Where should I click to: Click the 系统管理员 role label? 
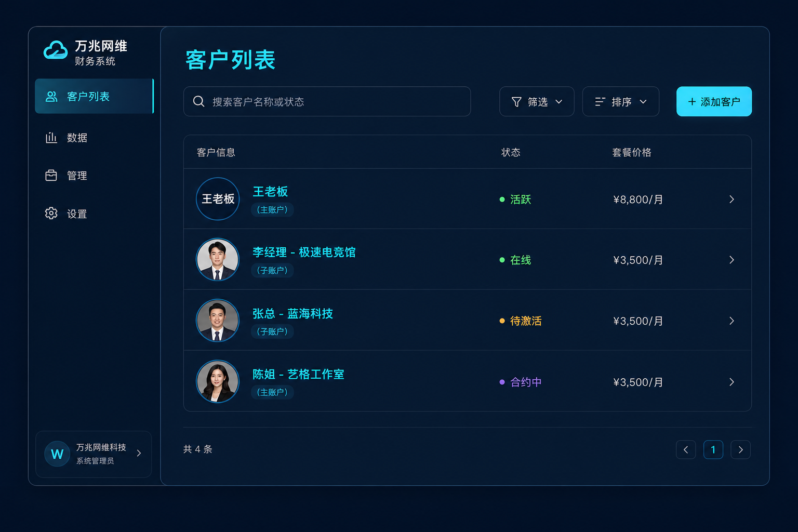coord(95,461)
